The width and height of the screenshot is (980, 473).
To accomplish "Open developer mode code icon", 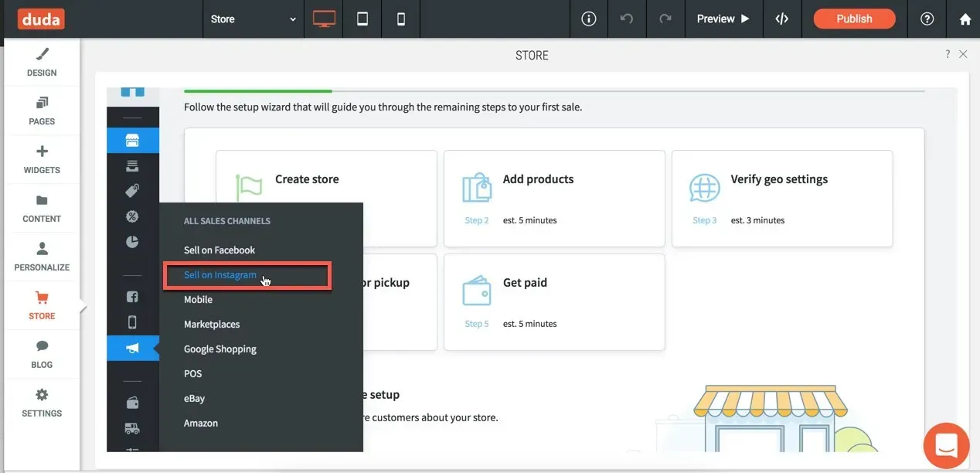I will point(782,19).
